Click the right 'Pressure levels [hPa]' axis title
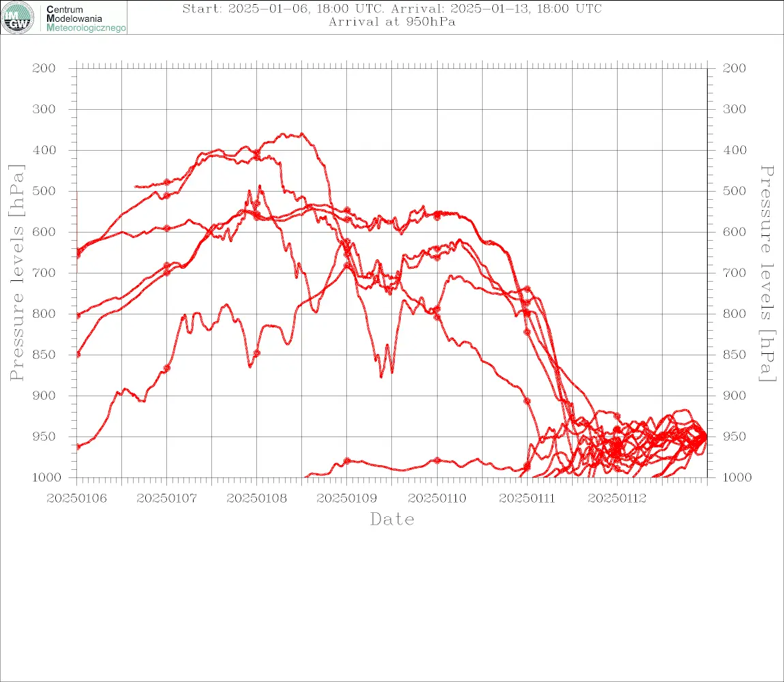 click(x=768, y=273)
